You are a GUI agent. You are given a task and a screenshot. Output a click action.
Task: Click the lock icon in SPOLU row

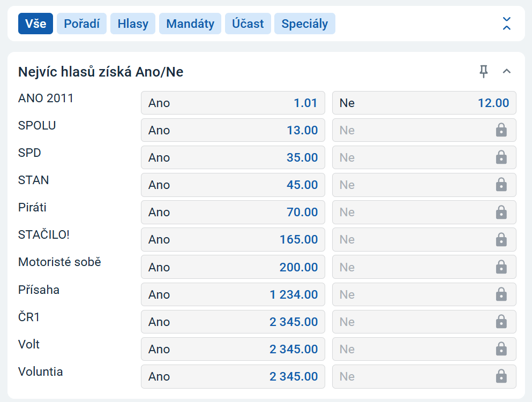click(501, 130)
